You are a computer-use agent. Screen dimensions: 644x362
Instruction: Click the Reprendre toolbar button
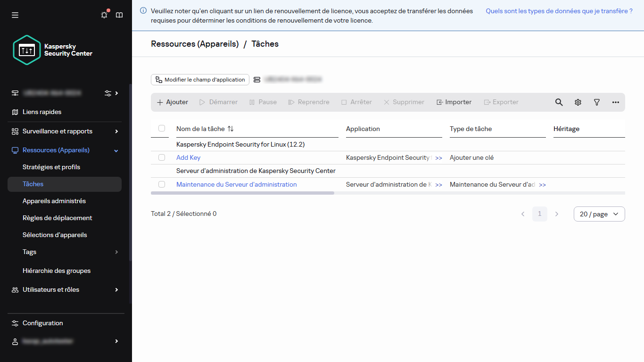click(309, 102)
